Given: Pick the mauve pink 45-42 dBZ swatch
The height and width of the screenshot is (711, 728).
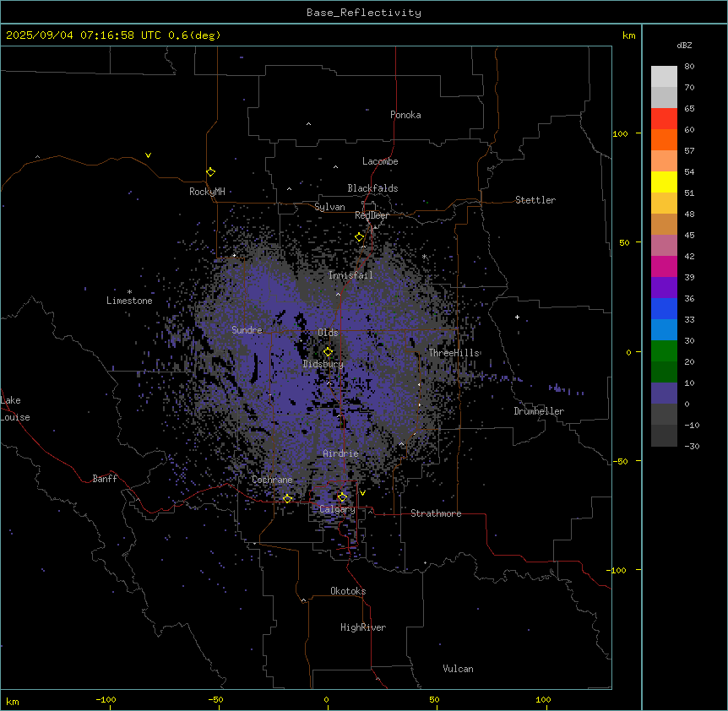Looking at the screenshot, I should 664,245.
